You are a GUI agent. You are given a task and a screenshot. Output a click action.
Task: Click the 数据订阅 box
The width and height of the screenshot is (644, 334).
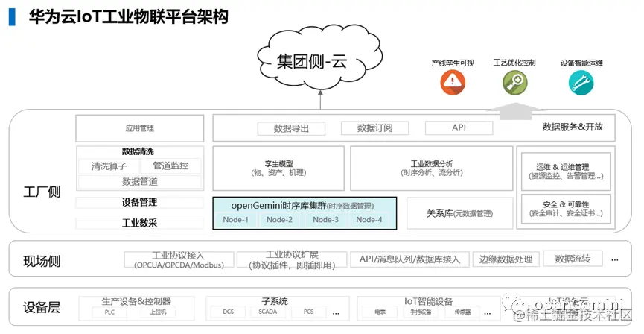tap(374, 128)
